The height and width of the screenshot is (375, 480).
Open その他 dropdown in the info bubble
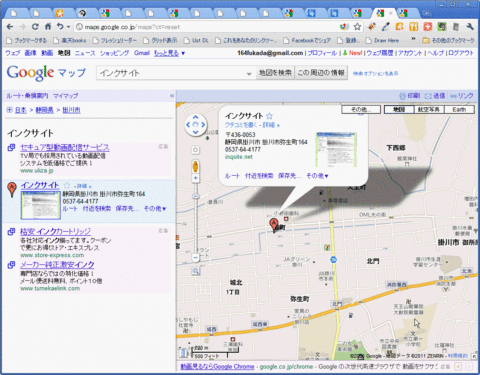pos(317,176)
